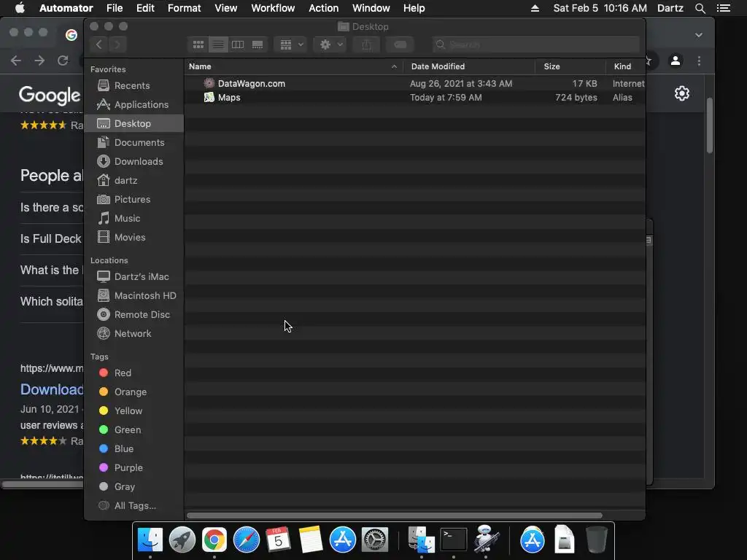Open the File menu
Image resolution: width=747 pixels, height=560 pixels.
115,8
